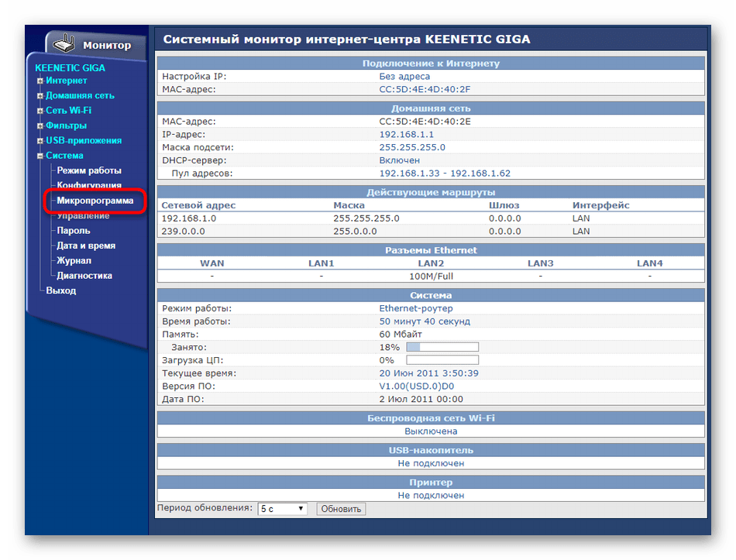Go to Дата и время settings
The width and height of the screenshot is (736, 560).
85,246
